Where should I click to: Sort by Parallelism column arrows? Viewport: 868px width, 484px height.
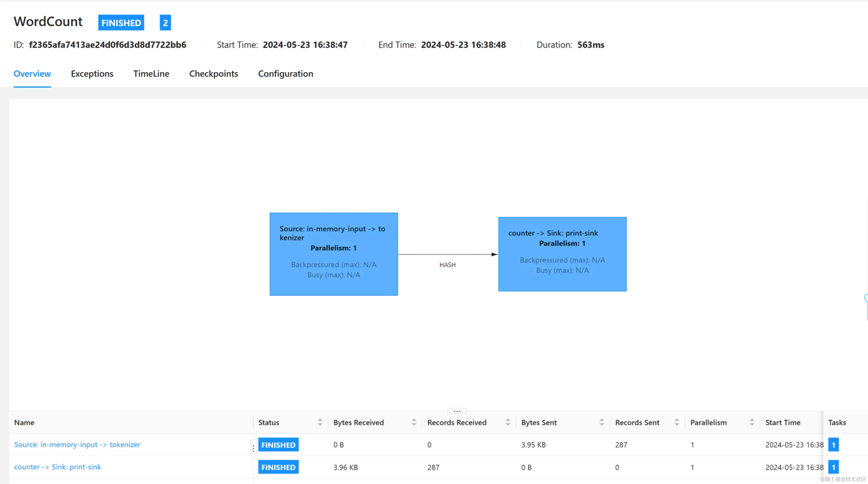pyautogui.click(x=752, y=422)
